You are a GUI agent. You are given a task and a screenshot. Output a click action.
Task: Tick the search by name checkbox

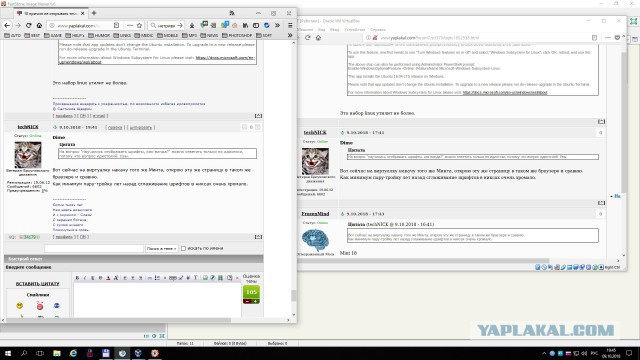tap(183, 248)
